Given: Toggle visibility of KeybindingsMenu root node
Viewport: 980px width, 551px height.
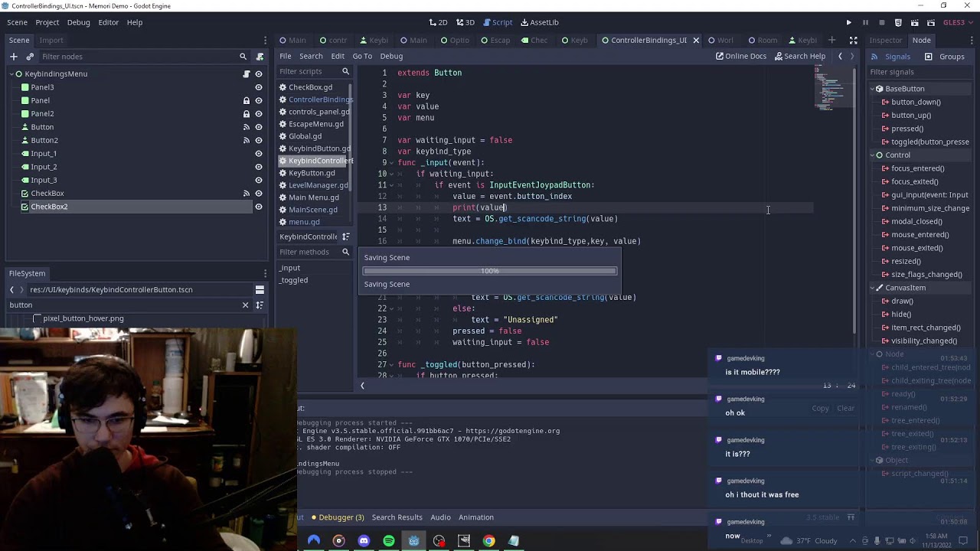Looking at the screenshot, I should click(259, 73).
